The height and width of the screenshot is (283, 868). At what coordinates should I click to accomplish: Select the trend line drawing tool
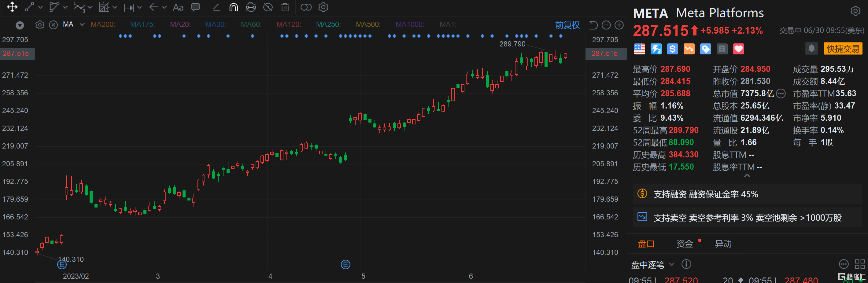[x=30, y=7]
